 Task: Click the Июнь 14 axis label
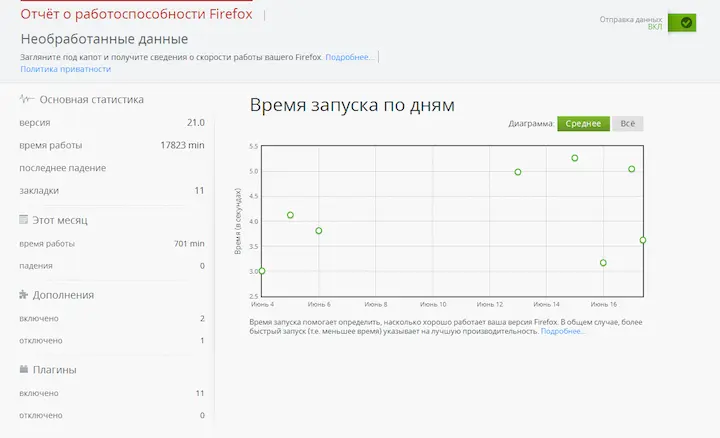546,304
